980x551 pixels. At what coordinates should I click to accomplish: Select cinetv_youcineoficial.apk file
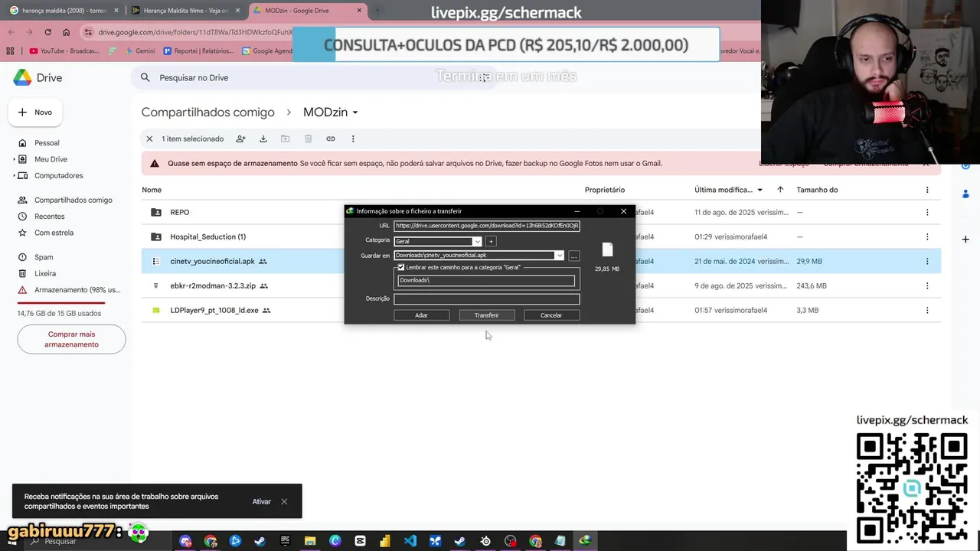(x=212, y=261)
